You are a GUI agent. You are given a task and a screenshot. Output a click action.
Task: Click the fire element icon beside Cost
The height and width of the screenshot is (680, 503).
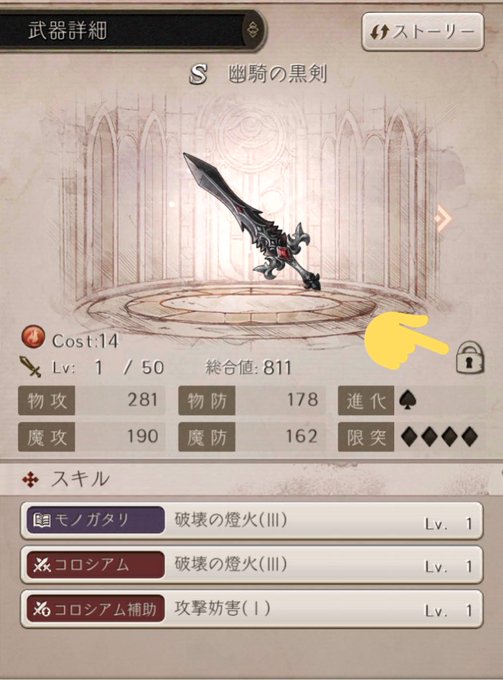click(33, 337)
